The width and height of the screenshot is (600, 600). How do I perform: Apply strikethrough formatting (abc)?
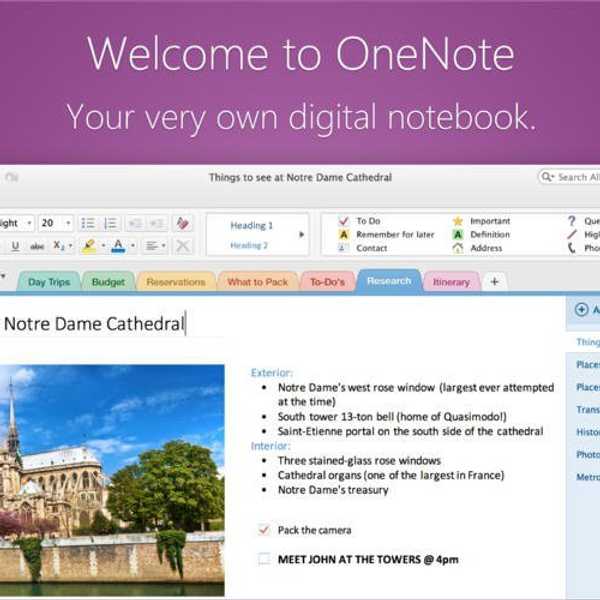pos(37,246)
